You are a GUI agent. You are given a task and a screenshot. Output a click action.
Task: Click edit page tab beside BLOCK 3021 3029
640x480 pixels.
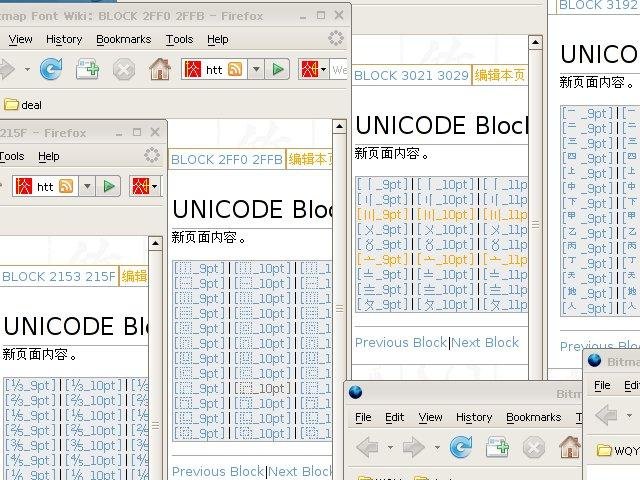click(500, 75)
